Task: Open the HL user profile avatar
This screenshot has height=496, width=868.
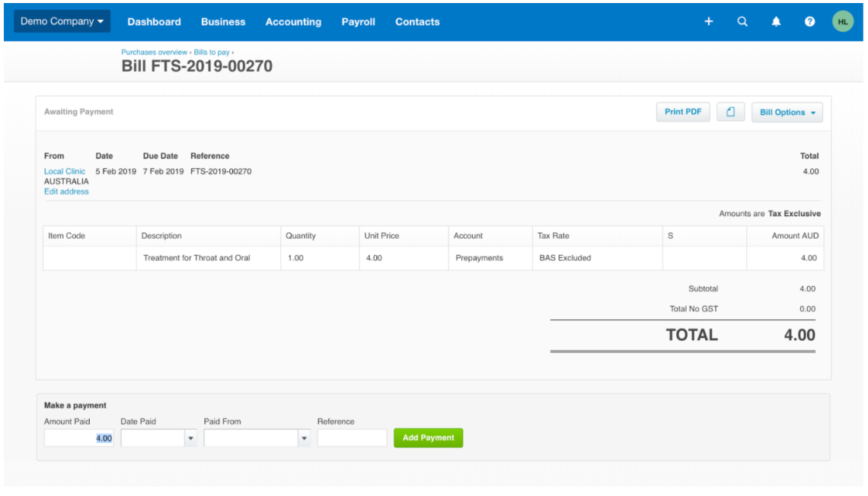Action: [843, 21]
